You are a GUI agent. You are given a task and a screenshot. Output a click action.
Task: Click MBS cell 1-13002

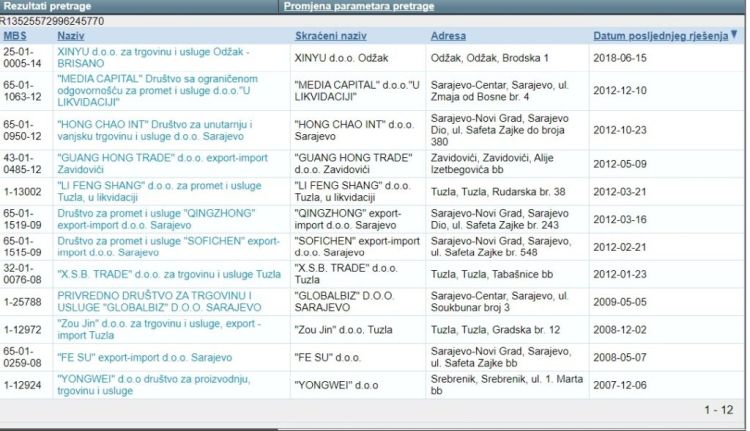point(22,192)
